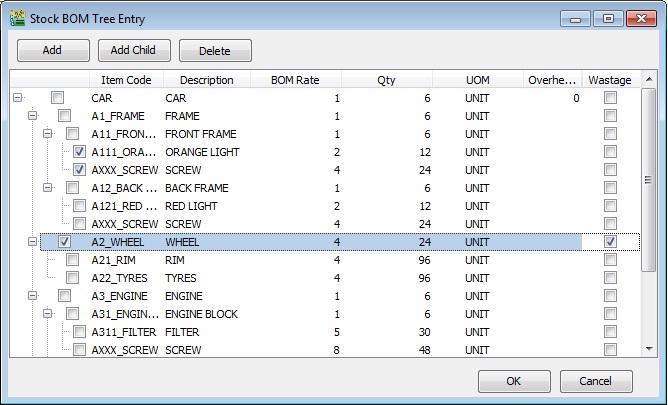
Task: Click the Stock BOM Tree Entry window icon
Action: click(18, 19)
